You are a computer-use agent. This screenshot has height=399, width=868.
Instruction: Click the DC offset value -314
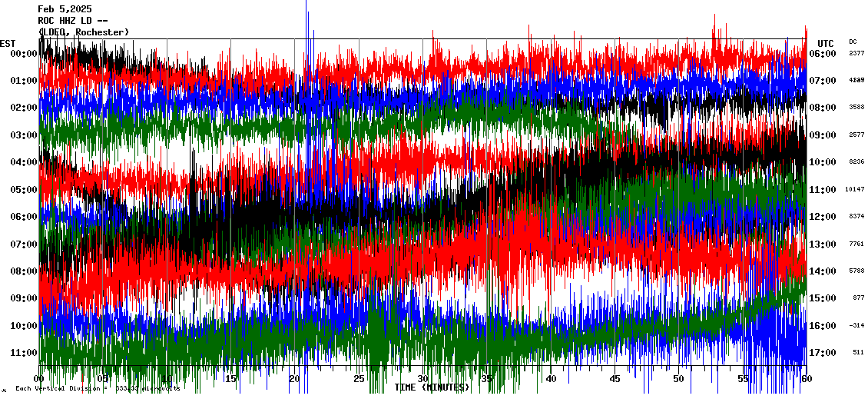857,326
